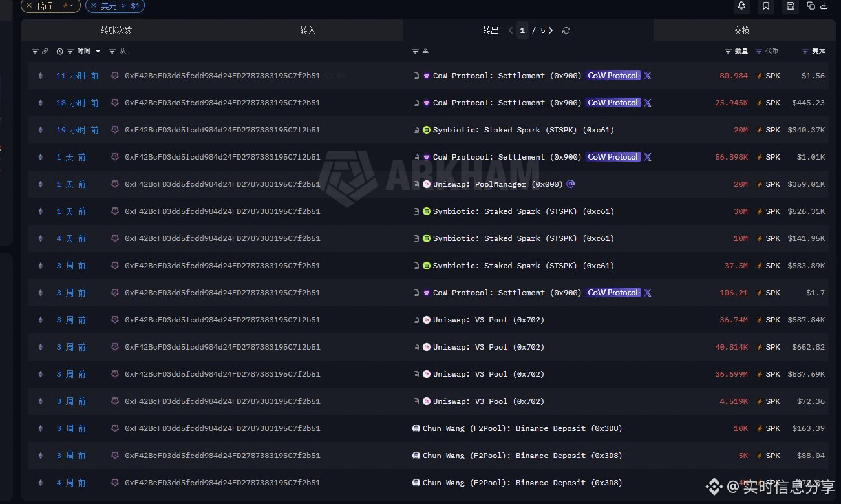Open Uniswap: PoolManager (0x000) entity
Screen dimensions: 841x504
498,184
